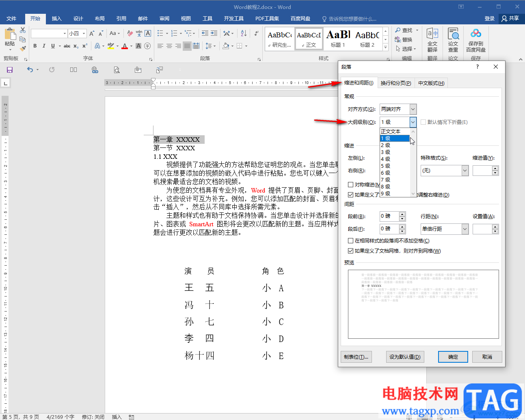Open the 文件 menu
This screenshot has width=525, height=420.
click(x=11, y=19)
